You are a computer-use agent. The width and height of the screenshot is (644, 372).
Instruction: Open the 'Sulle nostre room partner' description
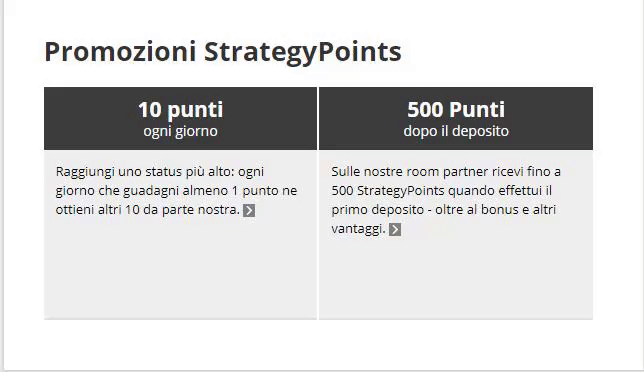446,200
